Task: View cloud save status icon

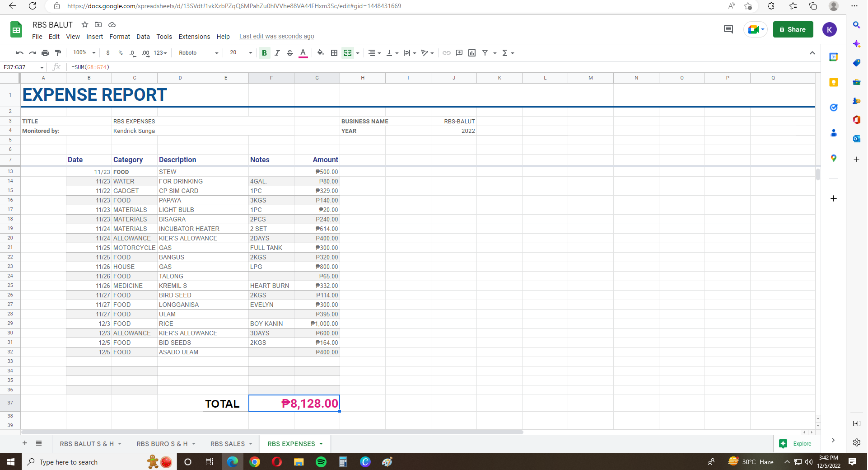Action: (112, 24)
